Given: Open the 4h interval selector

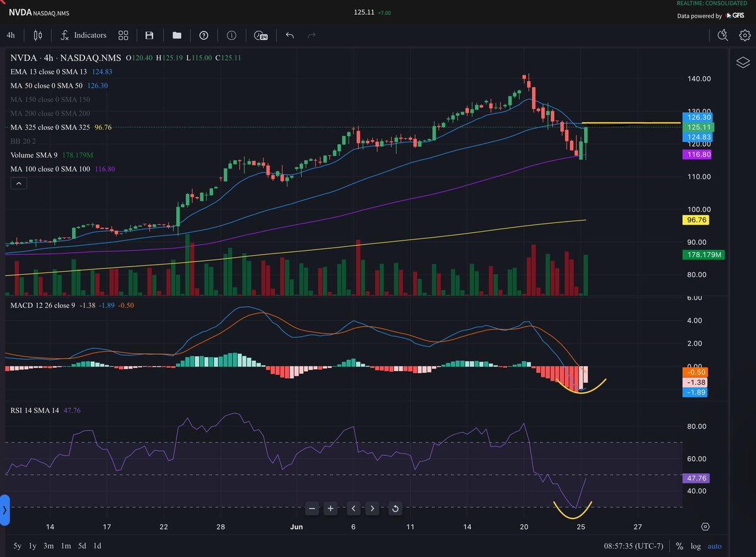Looking at the screenshot, I should coord(11,36).
